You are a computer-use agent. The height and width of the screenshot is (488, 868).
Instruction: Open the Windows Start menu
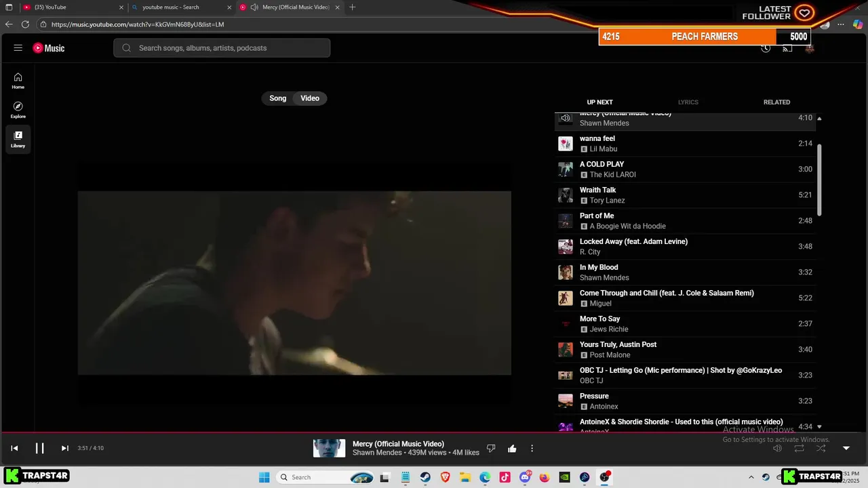(264, 477)
